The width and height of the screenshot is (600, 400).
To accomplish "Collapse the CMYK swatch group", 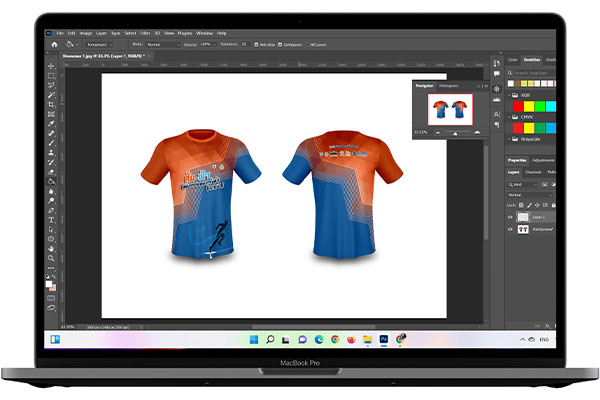I will (509, 117).
